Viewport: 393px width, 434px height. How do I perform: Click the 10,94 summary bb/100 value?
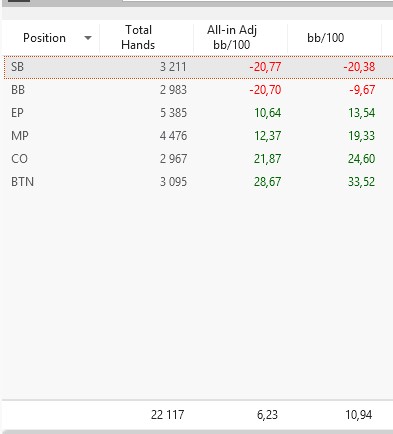(359, 415)
